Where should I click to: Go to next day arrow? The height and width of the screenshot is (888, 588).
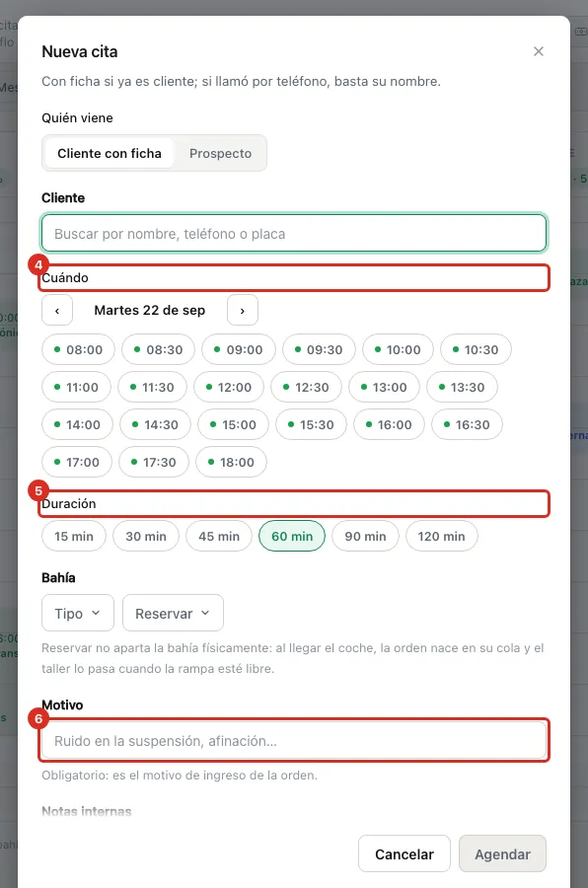243,311
